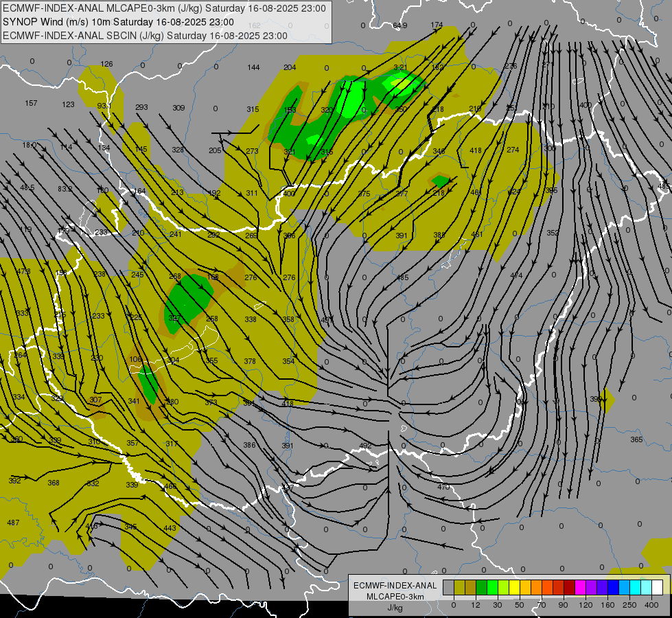Click the gray zero-value legend swatch

click(449, 588)
